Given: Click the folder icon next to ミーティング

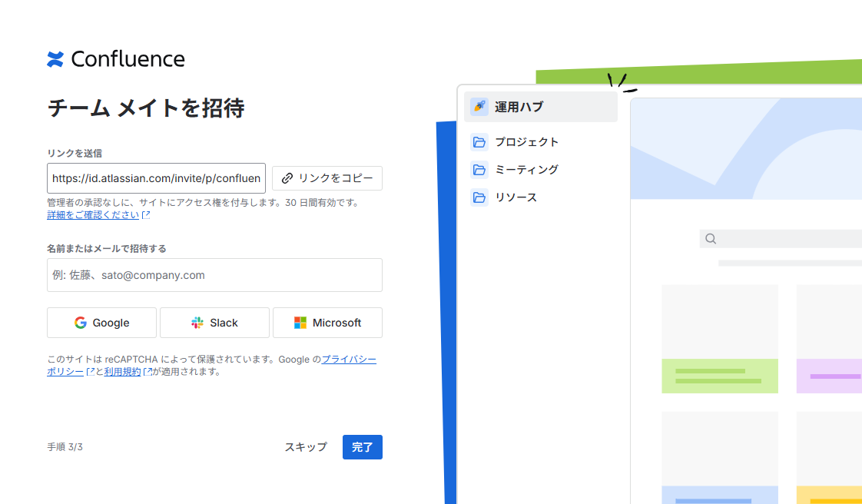Looking at the screenshot, I should (x=479, y=170).
